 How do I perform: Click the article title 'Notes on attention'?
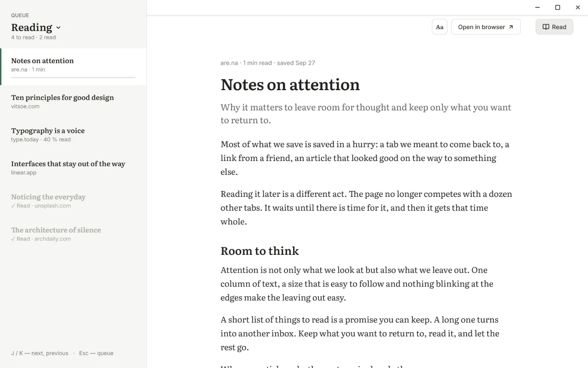(290, 85)
